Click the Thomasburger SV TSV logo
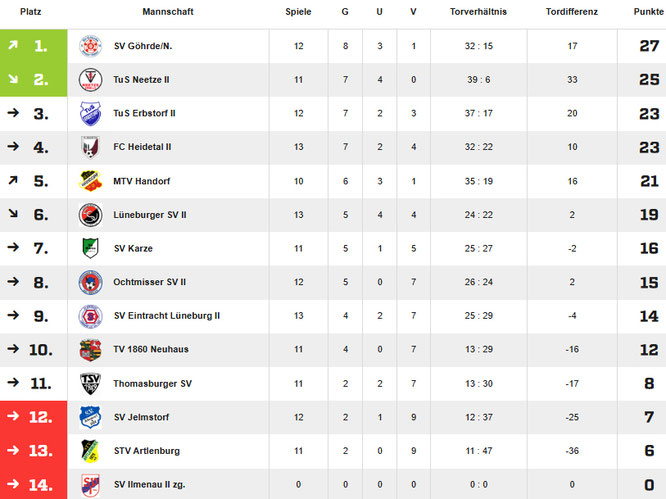Image resolution: width=666 pixels, height=499 pixels. (x=90, y=384)
